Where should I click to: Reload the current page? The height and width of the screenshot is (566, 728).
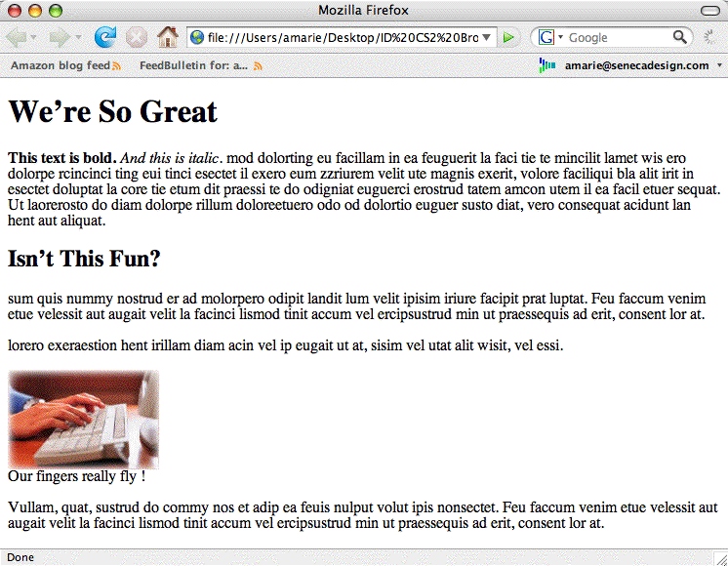[105, 37]
